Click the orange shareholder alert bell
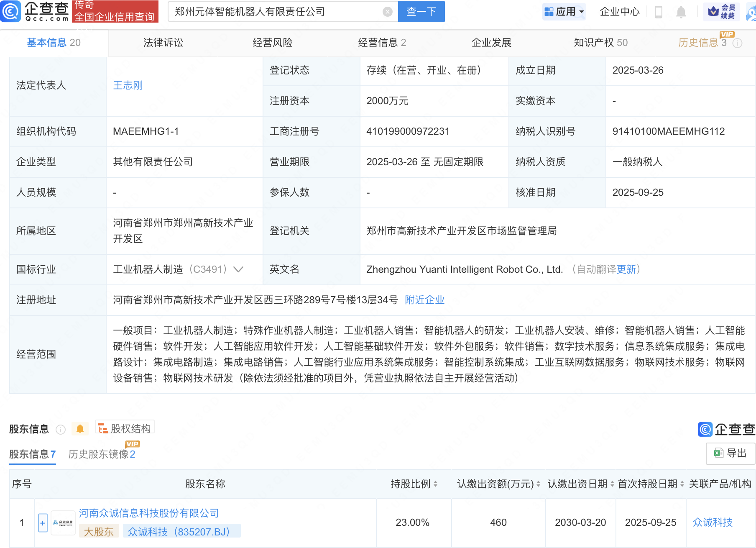The width and height of the screenshot is (756, 548). 80,429
